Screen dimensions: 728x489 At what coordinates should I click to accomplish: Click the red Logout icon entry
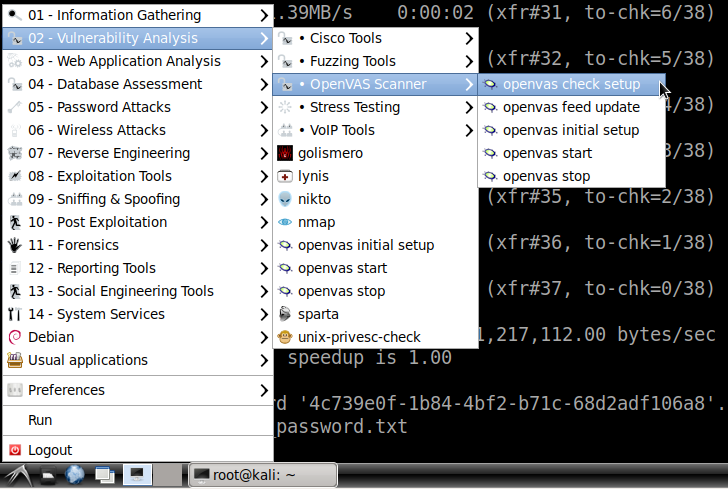pos(50,450)
